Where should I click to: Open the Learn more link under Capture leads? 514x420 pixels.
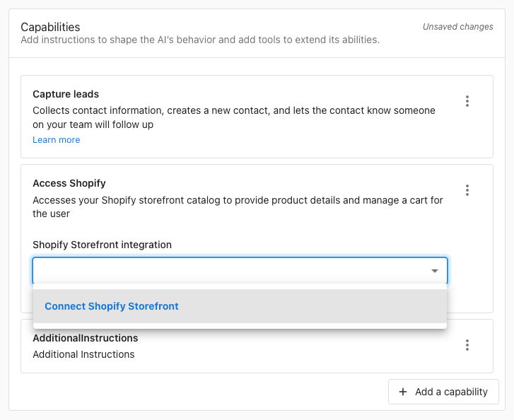point(57,140)
